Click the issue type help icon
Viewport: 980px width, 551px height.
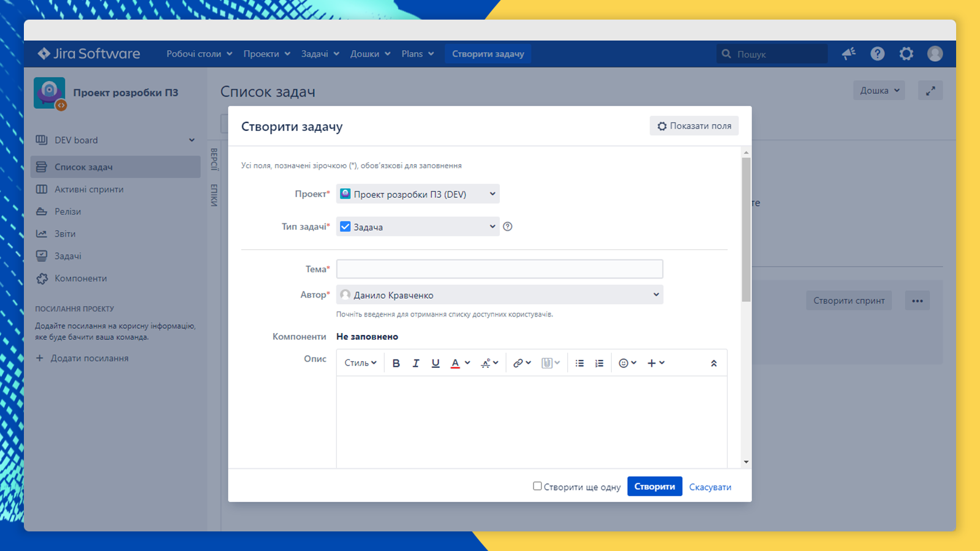[x=508, y=227]
